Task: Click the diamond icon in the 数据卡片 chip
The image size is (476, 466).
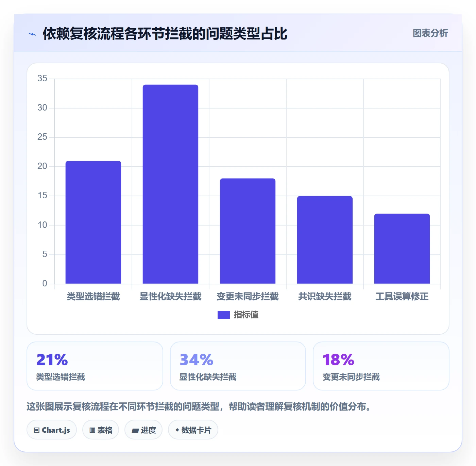Action: 177,430
